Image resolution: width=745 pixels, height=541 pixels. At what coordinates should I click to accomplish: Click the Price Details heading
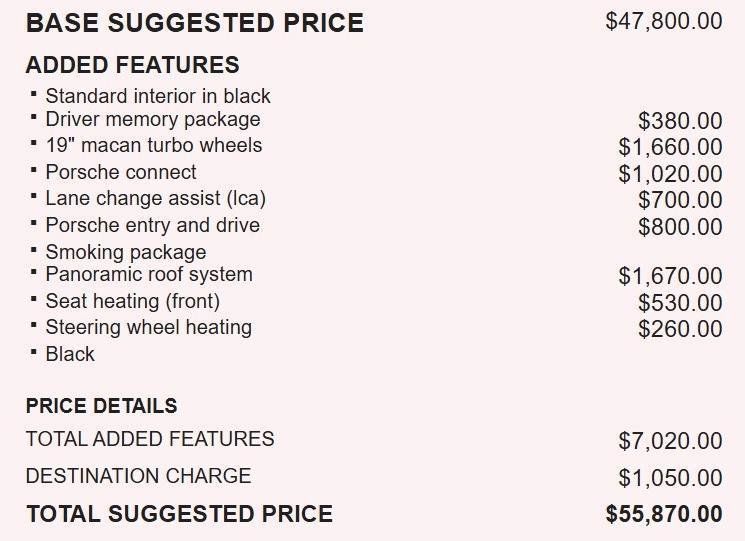point(101,406)
